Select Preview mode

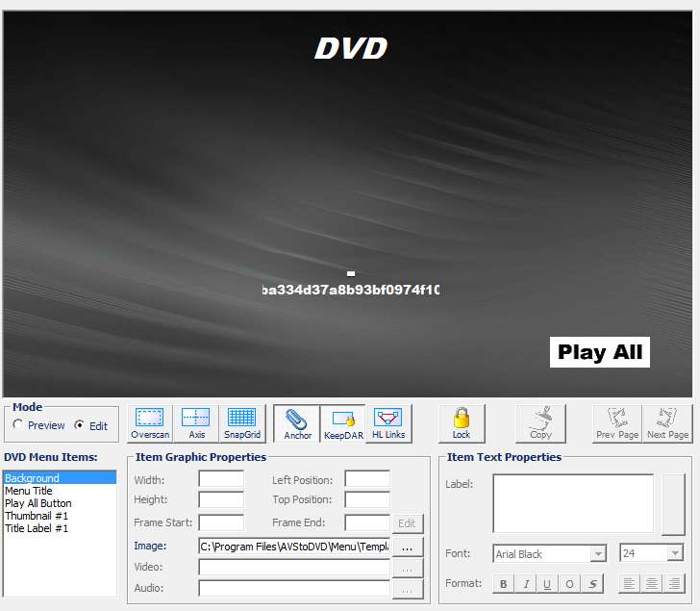tap(18, 424)
